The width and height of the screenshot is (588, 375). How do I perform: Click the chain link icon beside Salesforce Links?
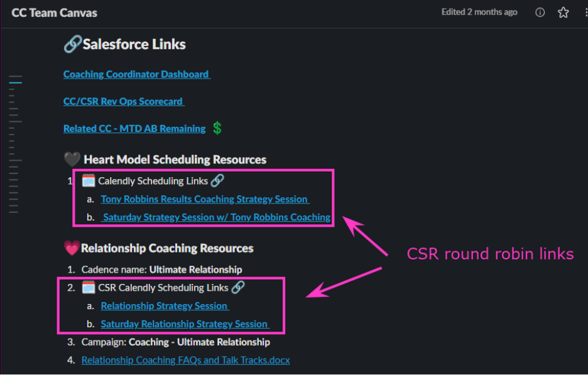72,44
